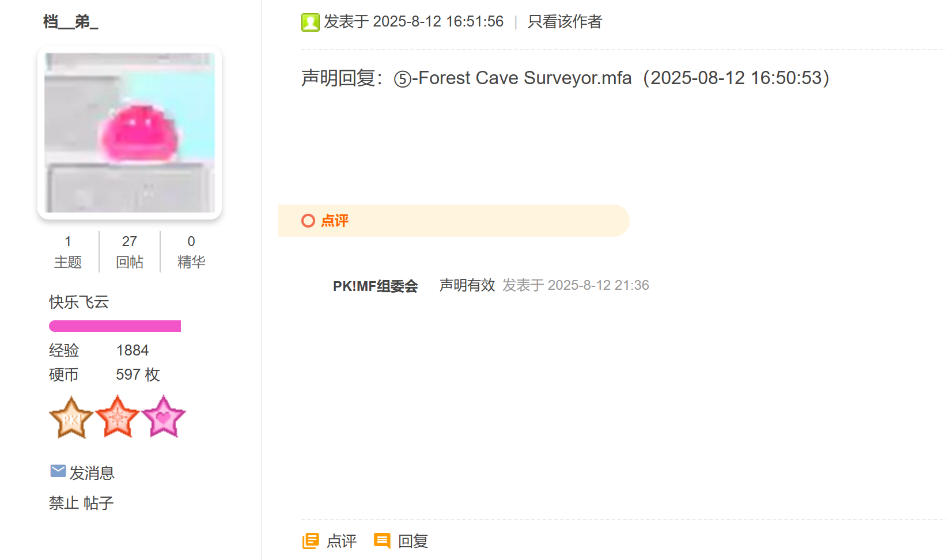Screen dimensions: 946x560
Task: Click the green user icon beside post time
Action: pyautogui.click(x=310, y=22)
